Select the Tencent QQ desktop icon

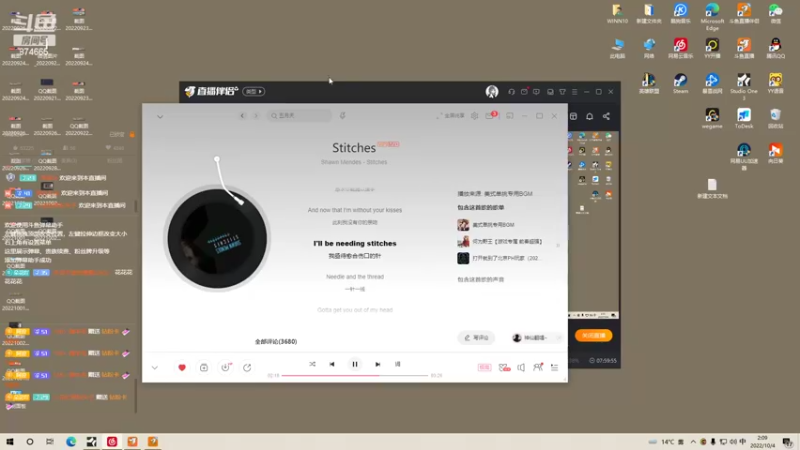click(x=775, y=48)
